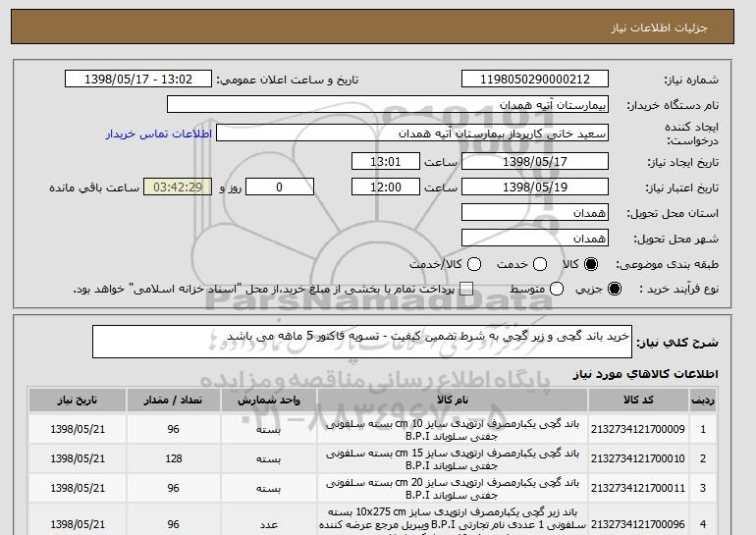Click the delivery city field همدان

tap(535, 239)
